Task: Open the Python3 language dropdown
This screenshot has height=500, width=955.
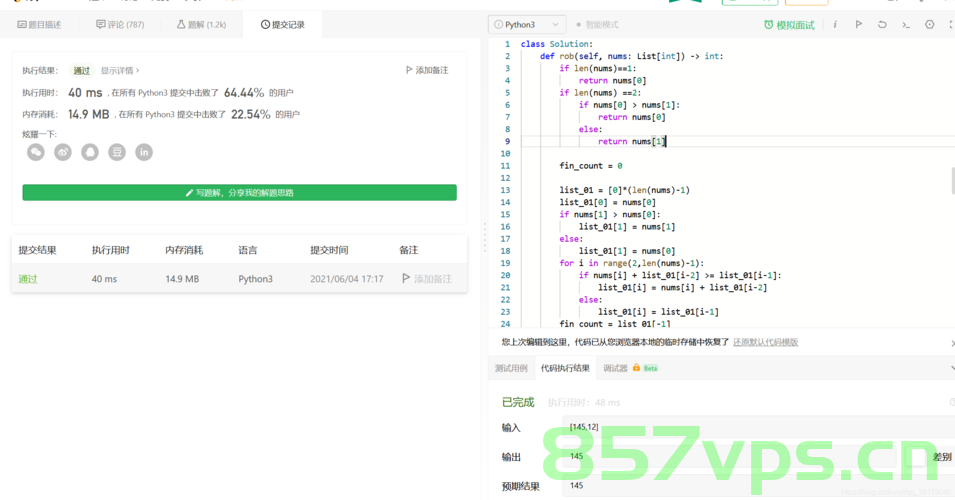Action: pyautogui.click(x=527, y=25)
